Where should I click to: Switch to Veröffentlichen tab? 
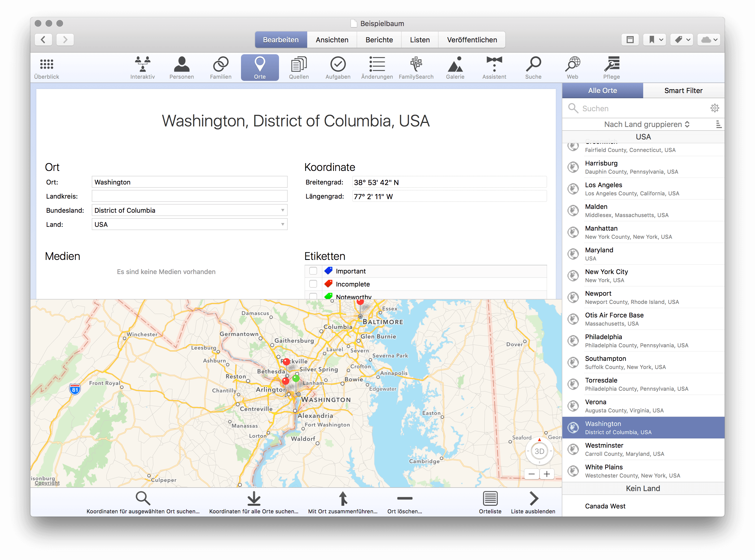tap(472, 40)
